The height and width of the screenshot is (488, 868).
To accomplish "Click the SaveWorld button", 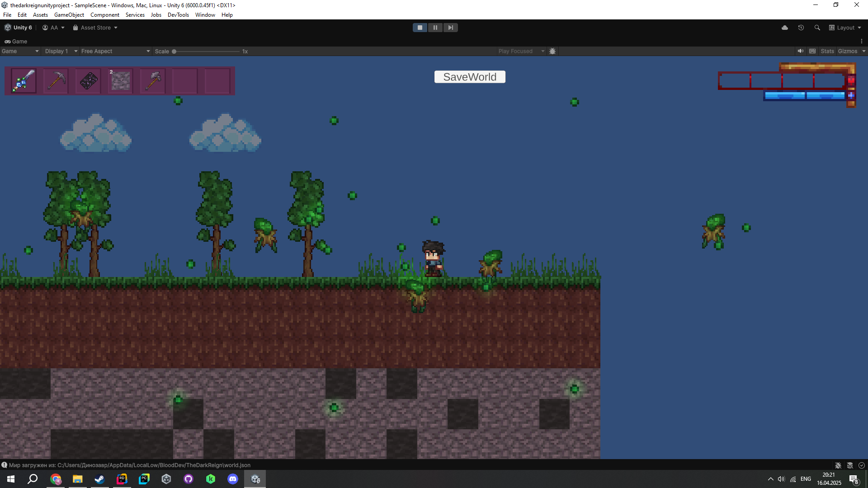I will (x=470, y=77).
